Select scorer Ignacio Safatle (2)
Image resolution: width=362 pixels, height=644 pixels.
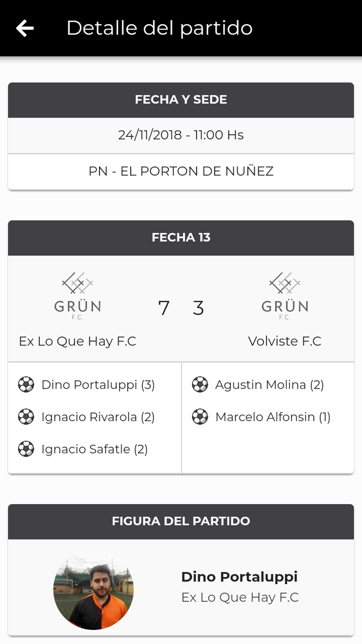(94, 449)
